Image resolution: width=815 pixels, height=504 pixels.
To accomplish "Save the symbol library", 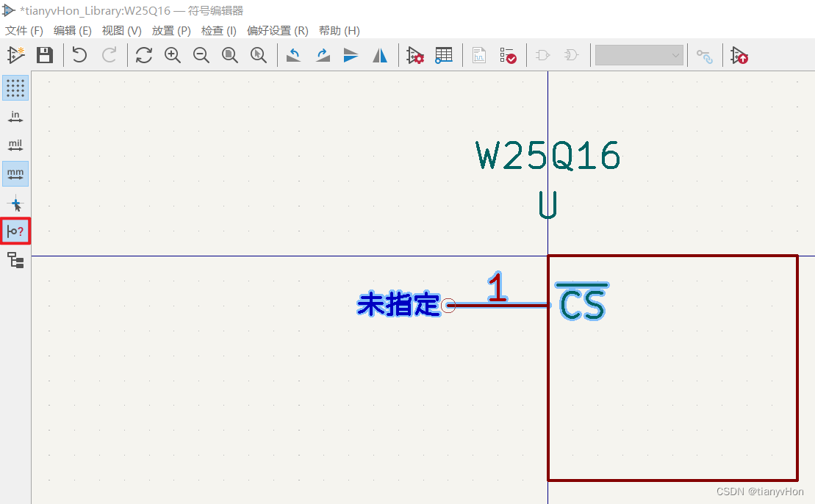I will pos(45,55).
